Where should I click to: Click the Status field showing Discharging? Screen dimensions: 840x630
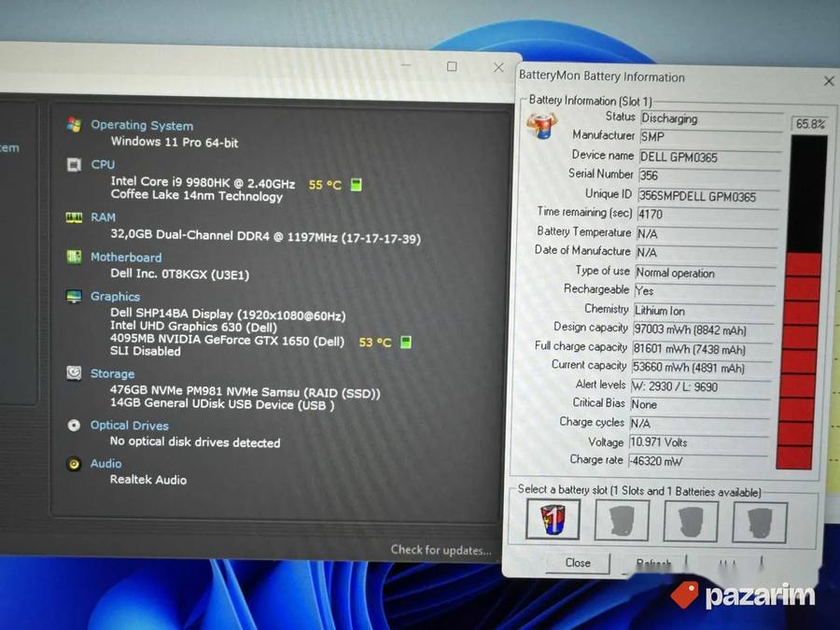pos(712,119)
